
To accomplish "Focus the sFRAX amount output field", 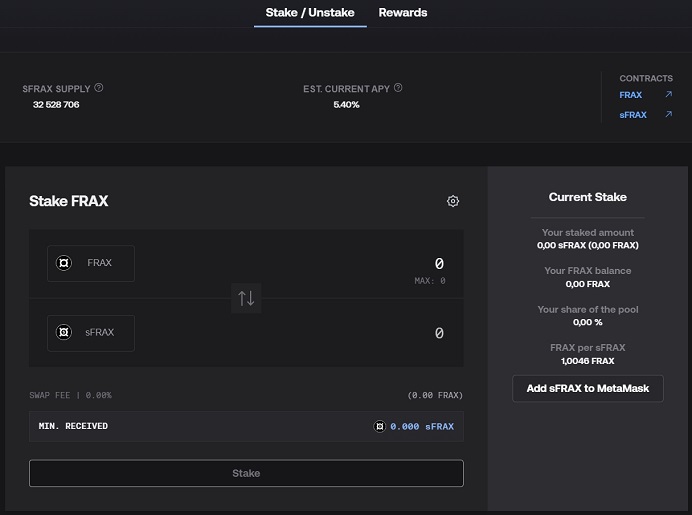I will click(439, 333).
